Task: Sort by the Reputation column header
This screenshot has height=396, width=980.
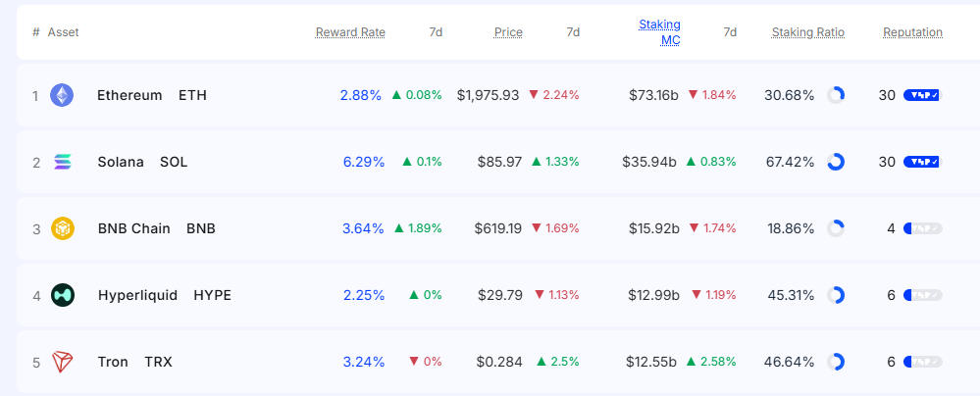Action: pos(912,32)
